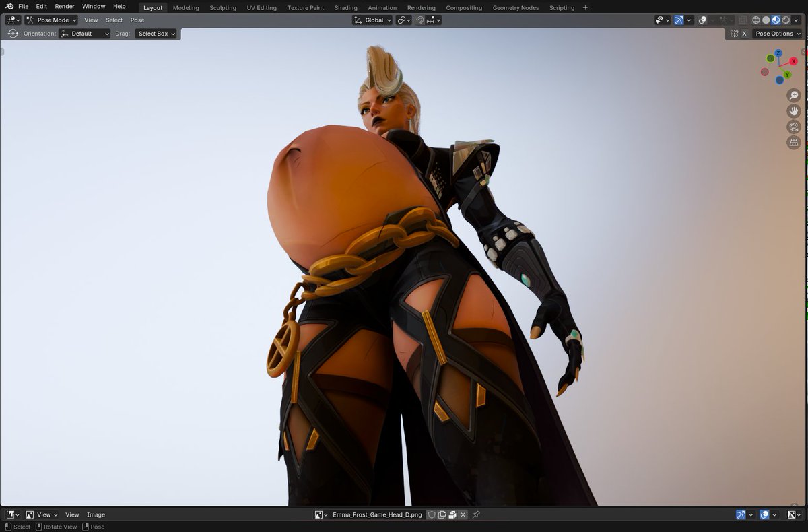Viewport: 808px width, 532px height.
Task: Toggle fake user shield icon
Action: coord(432,514)
